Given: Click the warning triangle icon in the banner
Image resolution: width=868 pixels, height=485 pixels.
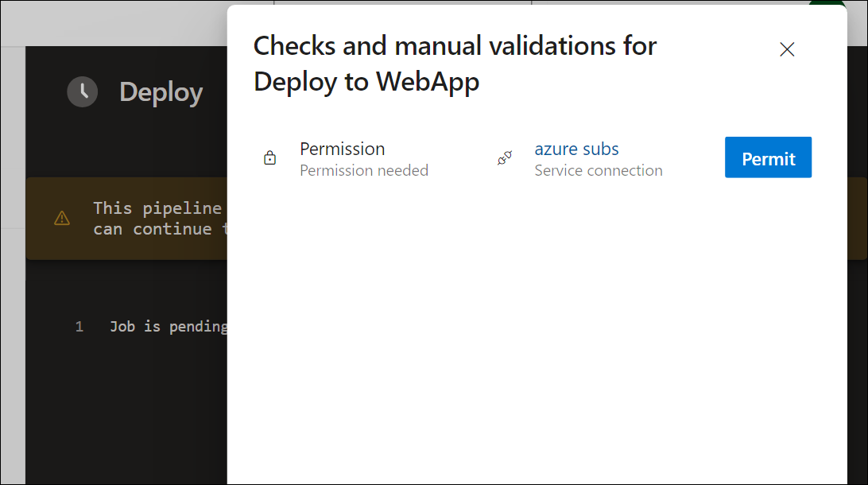Looking at the screenshot, I should [x=62, y=218].
